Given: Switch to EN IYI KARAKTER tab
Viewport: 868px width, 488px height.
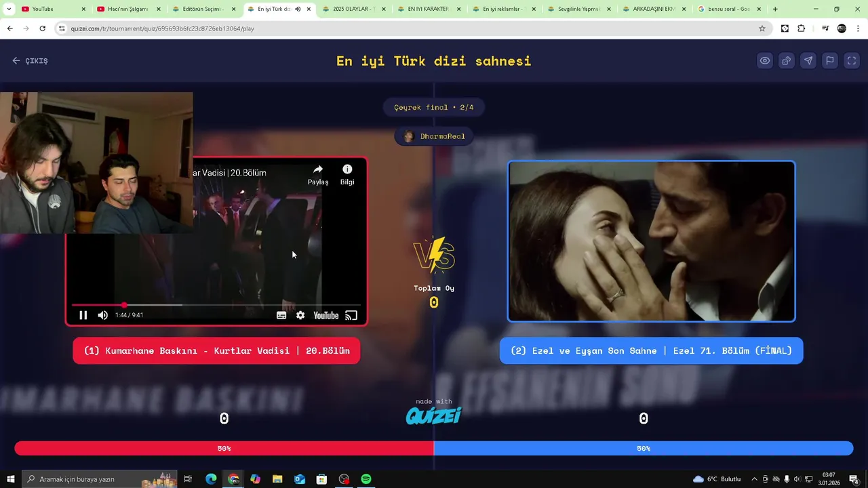Looking at the screenshot, I should pyautogui.click(x=428, y=9).
